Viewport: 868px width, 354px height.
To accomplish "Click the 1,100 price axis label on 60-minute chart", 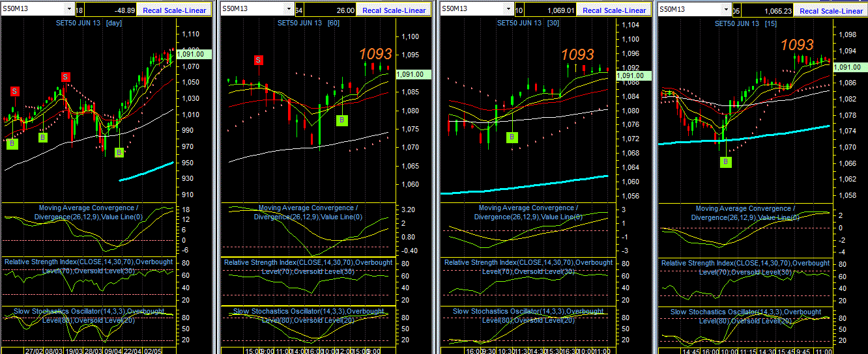I will click(x=411, y=38).
